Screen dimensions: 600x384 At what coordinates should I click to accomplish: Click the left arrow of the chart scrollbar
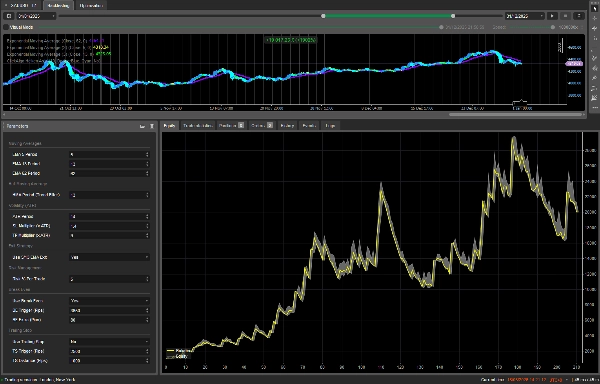click(x=5, y=114)
